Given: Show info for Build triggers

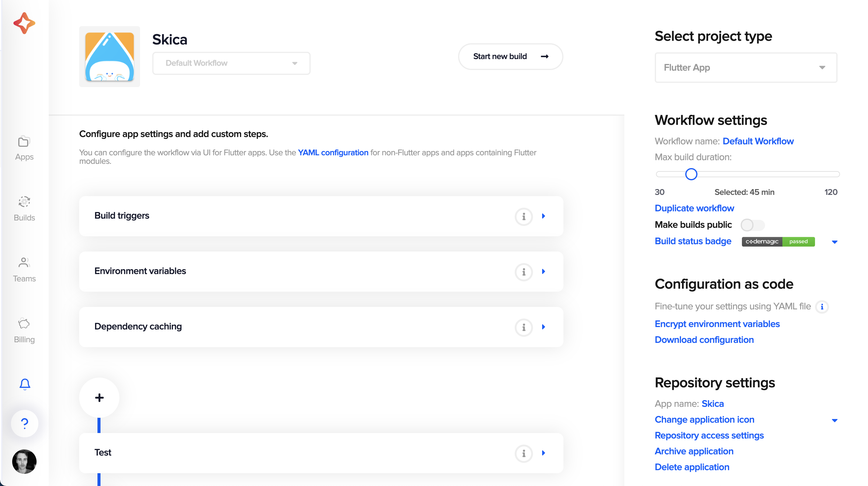Looking at the screenshot, I should (524, 216).
